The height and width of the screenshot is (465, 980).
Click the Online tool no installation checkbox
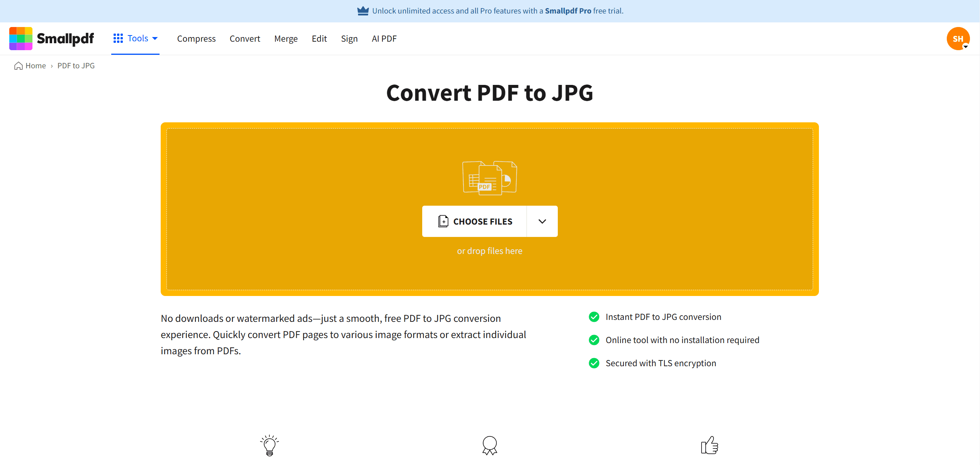(594, 340)
